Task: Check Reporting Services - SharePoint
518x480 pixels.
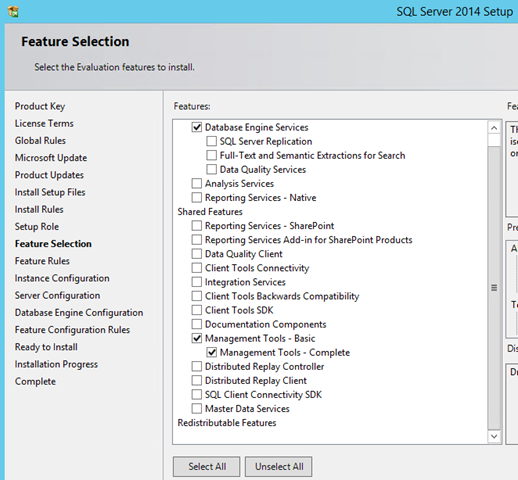Action: pos(197,226)
